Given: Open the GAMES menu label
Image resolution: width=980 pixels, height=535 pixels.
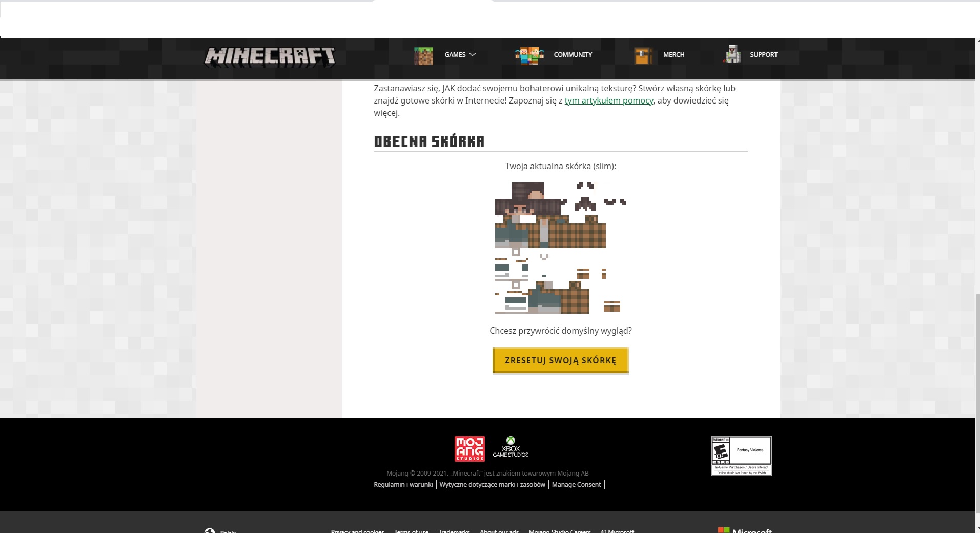Looking at the screenshot, I should tap(455, 55).
